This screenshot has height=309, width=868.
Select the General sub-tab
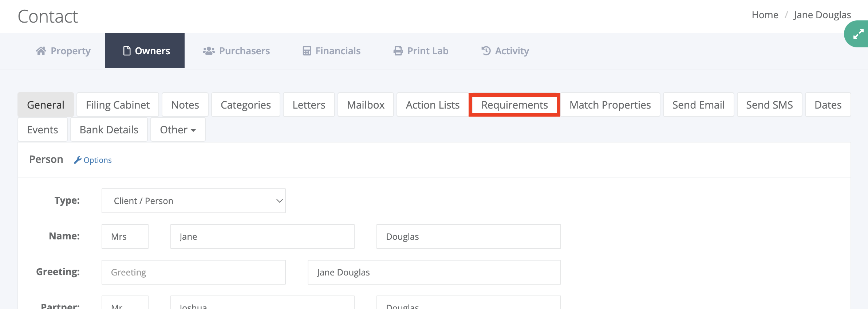coord(46,105)
